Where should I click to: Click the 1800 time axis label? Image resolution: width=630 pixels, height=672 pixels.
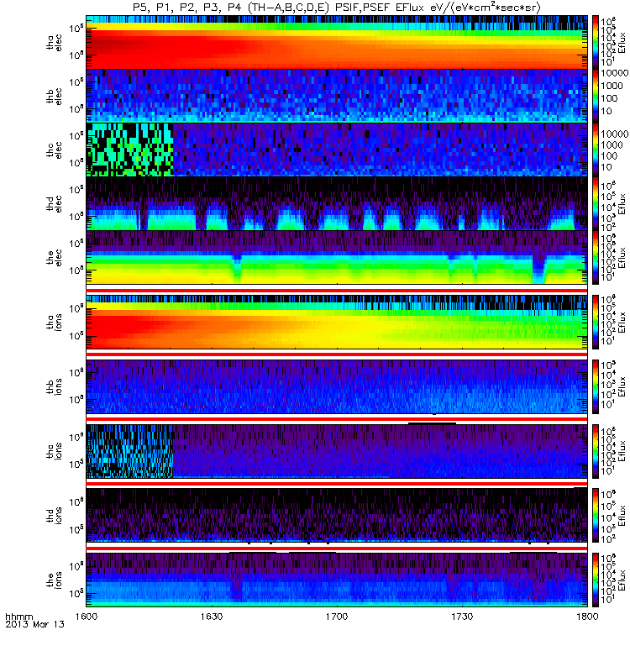click(587, 617)
